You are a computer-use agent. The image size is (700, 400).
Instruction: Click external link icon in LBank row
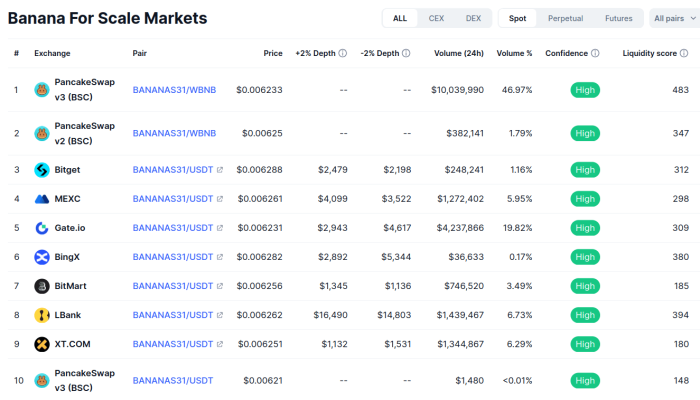coord(220,315)
